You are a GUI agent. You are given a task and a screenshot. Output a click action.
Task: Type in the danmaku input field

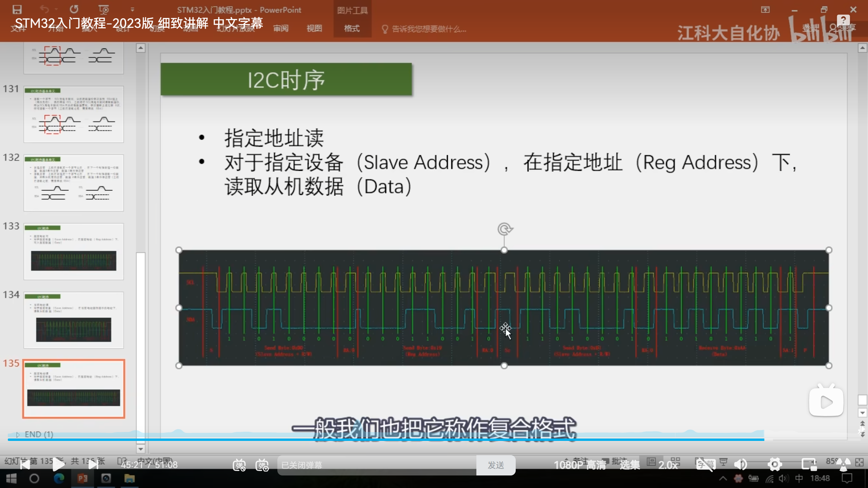coord(376,465)
